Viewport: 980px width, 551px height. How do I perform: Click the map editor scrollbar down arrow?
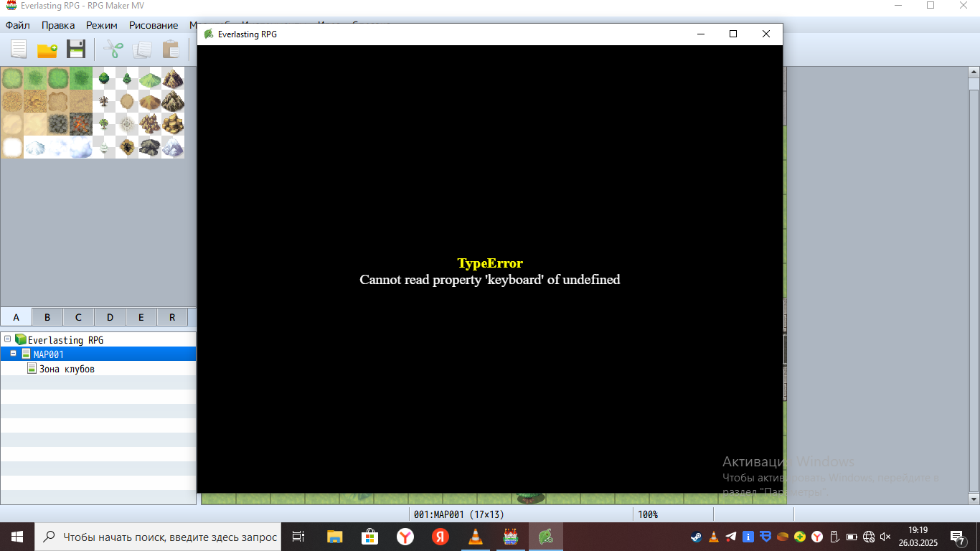[974, 499]
